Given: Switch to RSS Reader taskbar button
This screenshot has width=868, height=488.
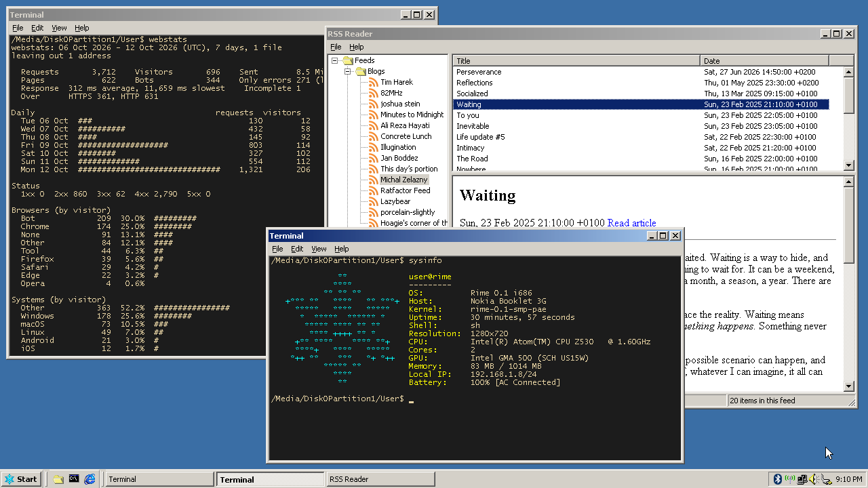Looking at the screenshot, I should tap(380, 479).
